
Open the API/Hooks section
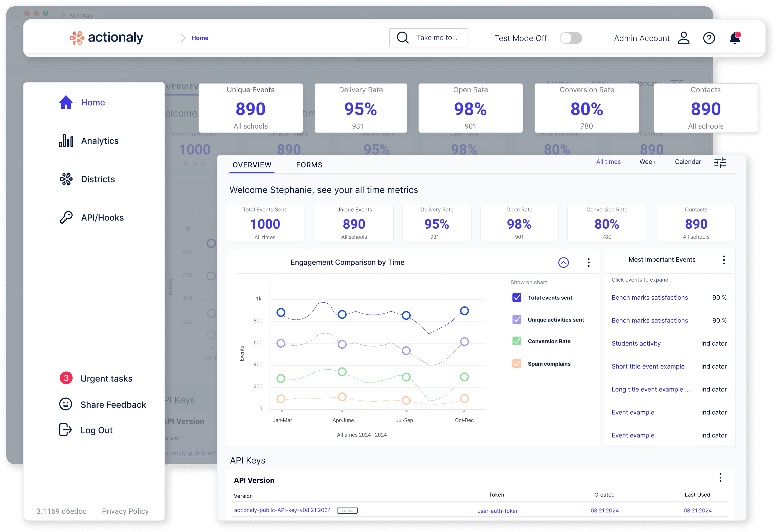coord(102,217)
